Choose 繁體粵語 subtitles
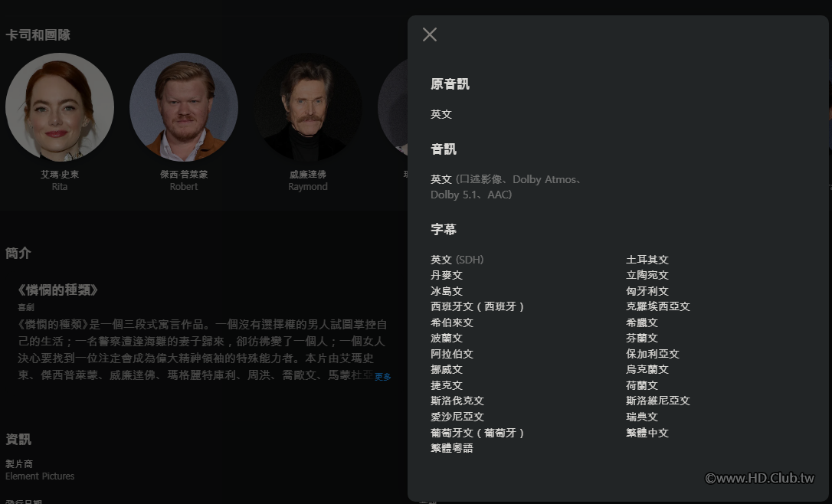Viewport: 832px width, 504px height. (x=452, y=448)
